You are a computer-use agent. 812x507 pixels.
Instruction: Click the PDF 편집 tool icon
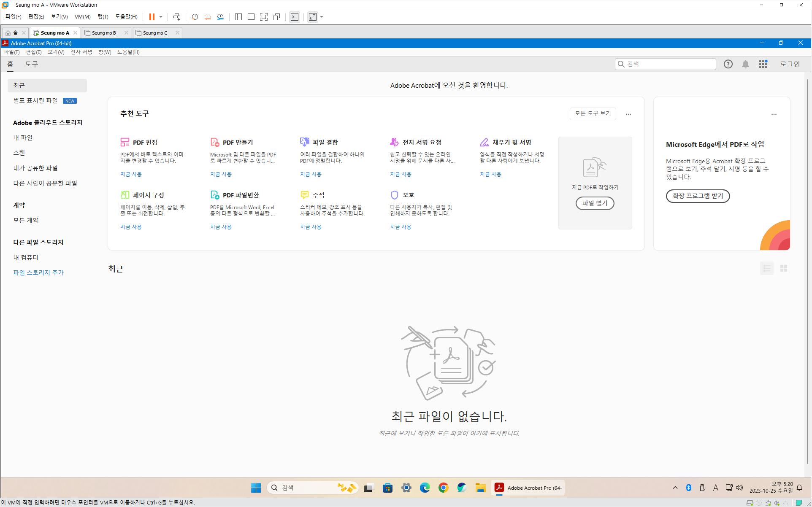125,142
